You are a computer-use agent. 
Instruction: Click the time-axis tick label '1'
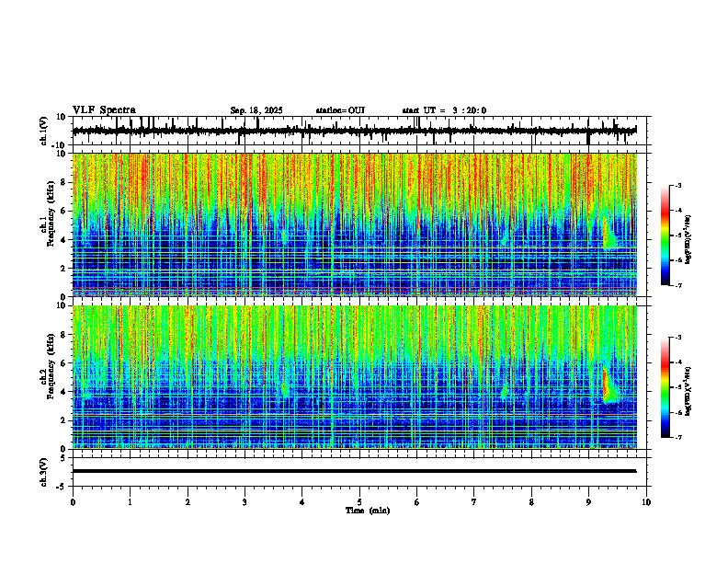(x=130, y=502)
